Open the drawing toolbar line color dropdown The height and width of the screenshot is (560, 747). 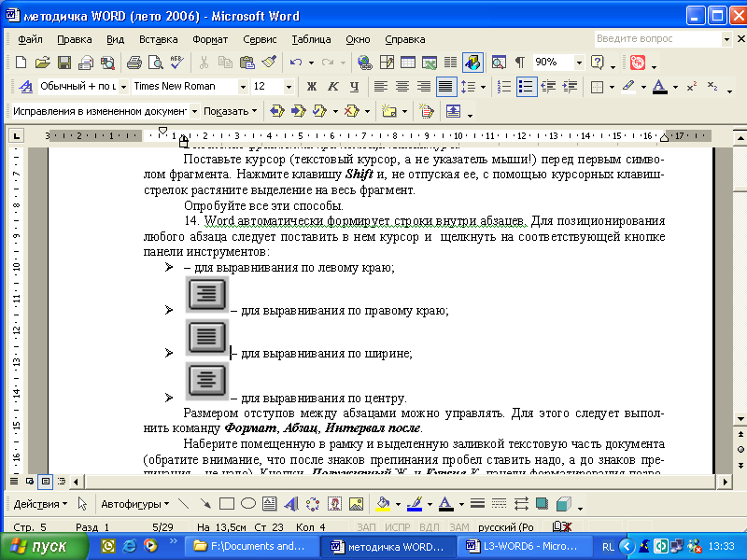point(430,504)
